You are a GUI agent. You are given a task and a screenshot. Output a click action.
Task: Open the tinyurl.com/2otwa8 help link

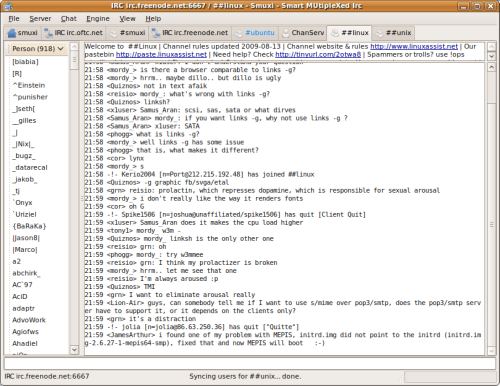318,54
